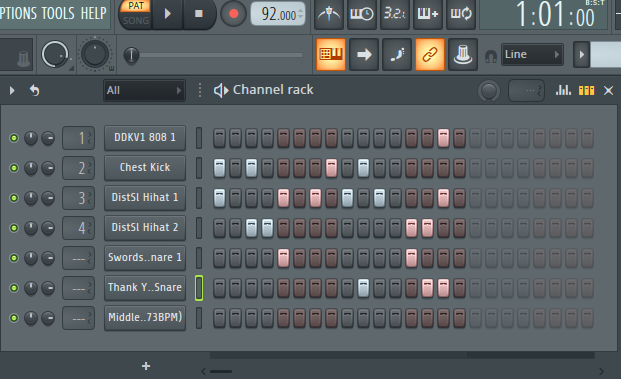Click the undo arrow in channel rack

(x=35, y=91)
